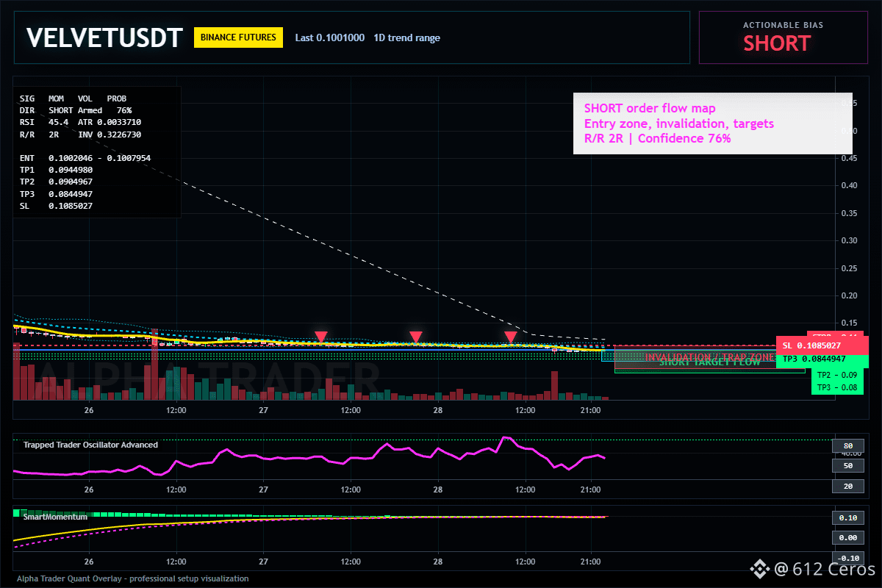Click the green 'TP3 - 0.08' tag
The height and width of the screenshot is (588, 882).
[x=837, y=387]
